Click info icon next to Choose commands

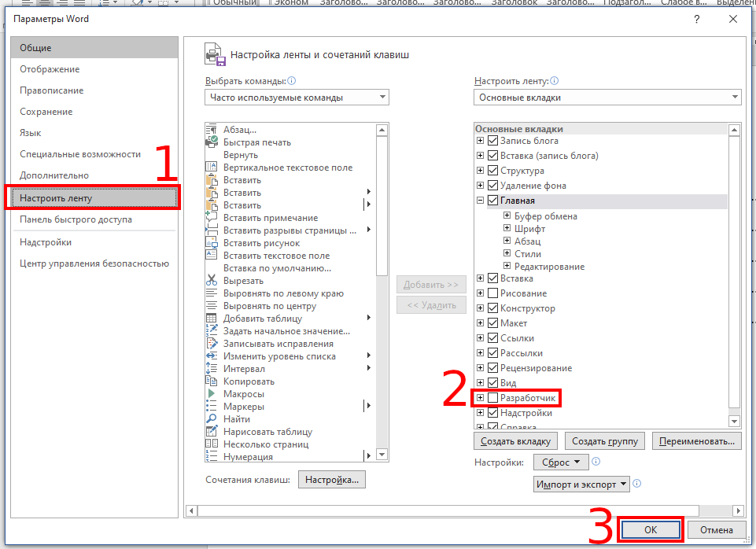[x=292, y=81]
